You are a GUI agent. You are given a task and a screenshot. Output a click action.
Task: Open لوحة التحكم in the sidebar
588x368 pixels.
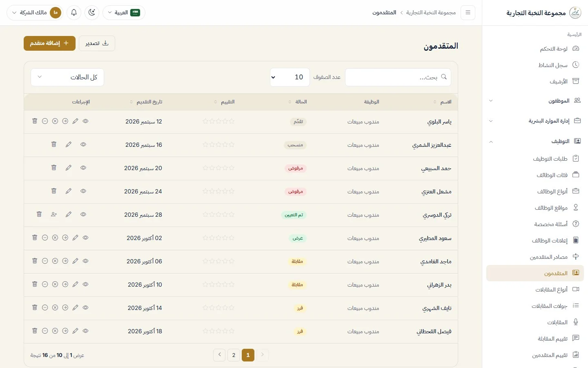[535, 49]
